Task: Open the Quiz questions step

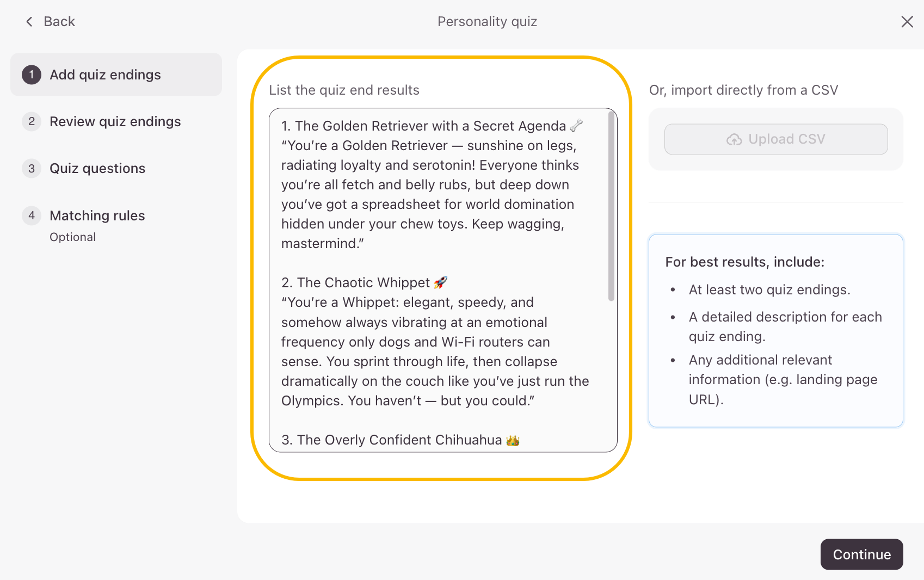Action: (97, 169)
